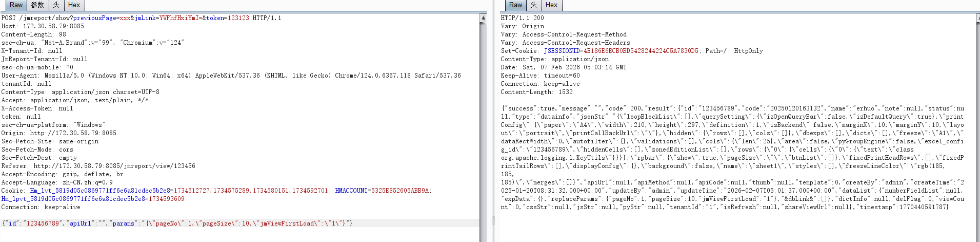
Task: Click the JSESSIONID cookie name in response
Action: [562, 51]
